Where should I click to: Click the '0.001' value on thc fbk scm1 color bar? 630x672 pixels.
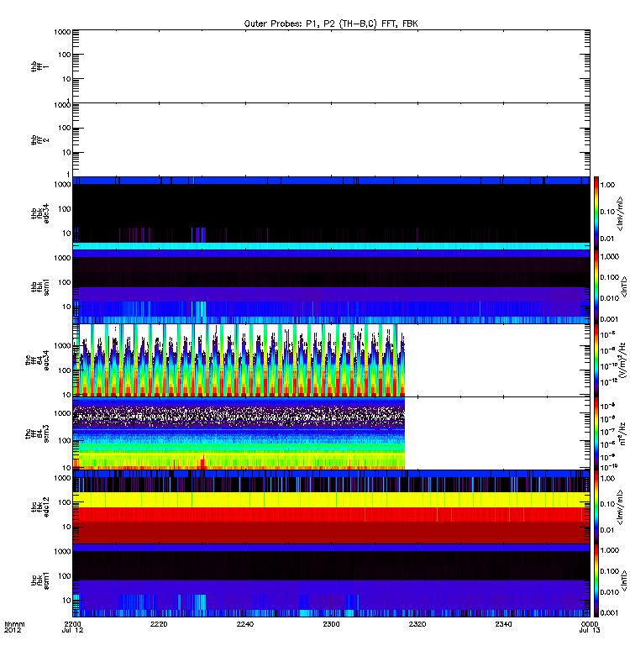(610, 613)
